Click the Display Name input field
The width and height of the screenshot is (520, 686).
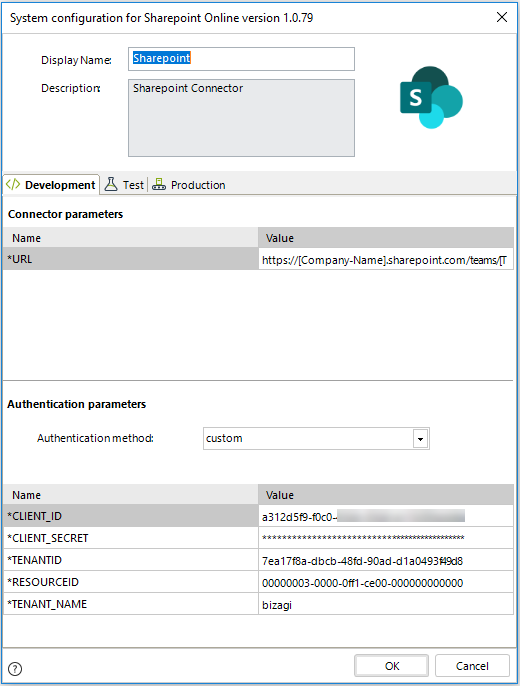(241, 59)
